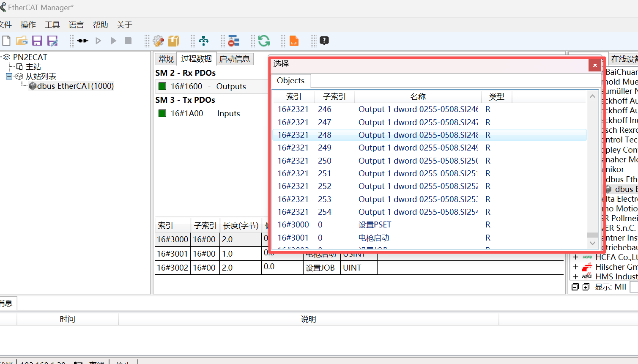Open the gear-and-pencil settings icon

(x=159, y=41)
